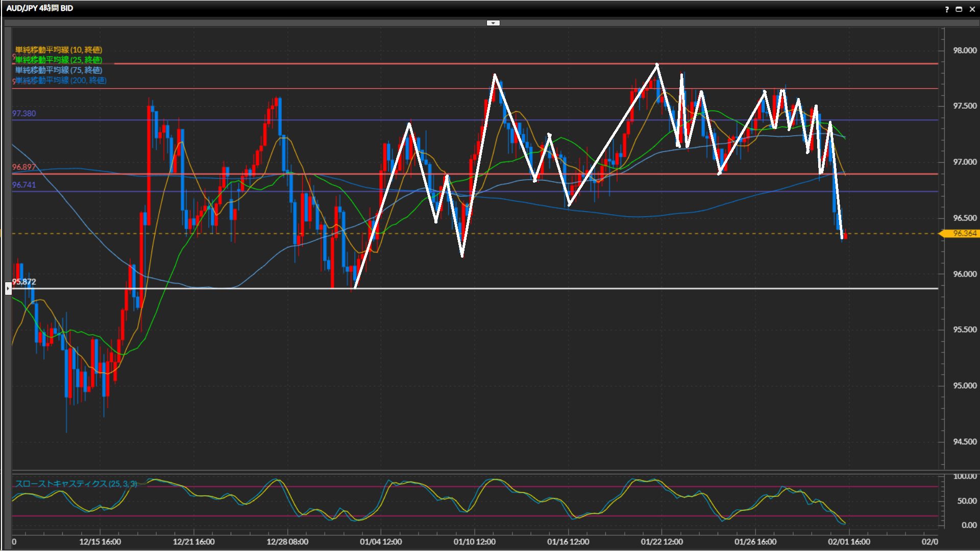
Task: Maximize the AUD/JPY chart window
Action: coord(959,9)
